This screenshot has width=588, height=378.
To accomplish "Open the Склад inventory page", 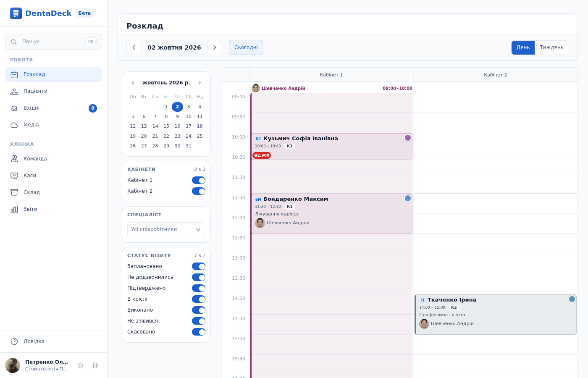I will 53,192.
